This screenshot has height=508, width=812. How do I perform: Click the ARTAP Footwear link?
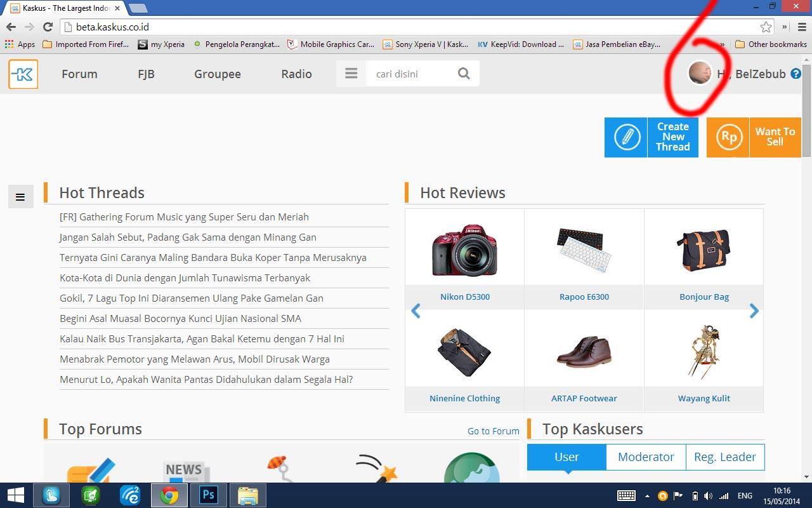click(x=584, y=398)
